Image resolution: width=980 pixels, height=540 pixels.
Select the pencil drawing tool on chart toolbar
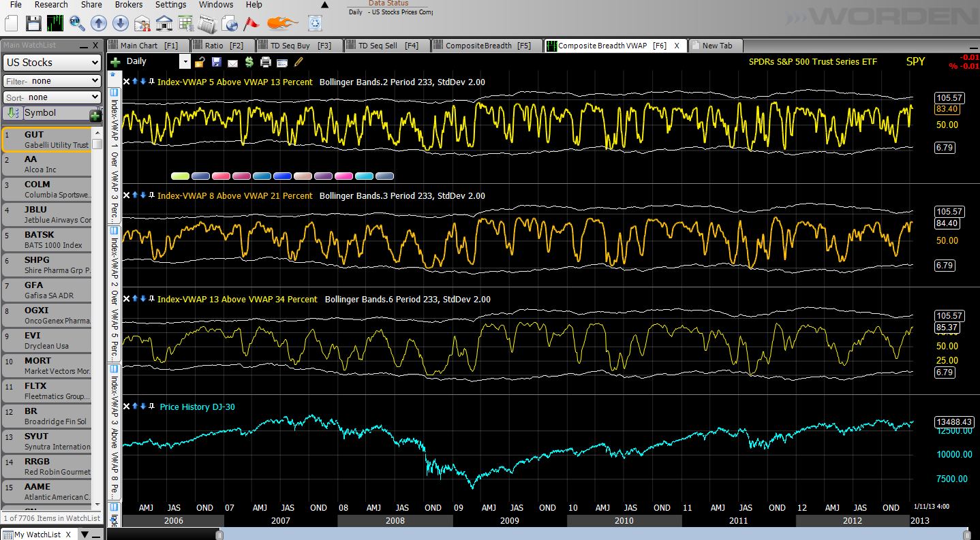point(298,61)
